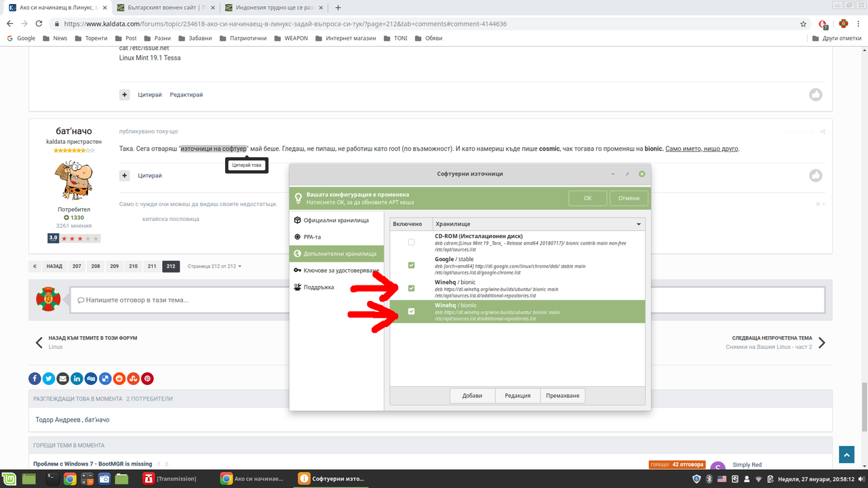Go to page 211 in pagination

tap(152, 266)
